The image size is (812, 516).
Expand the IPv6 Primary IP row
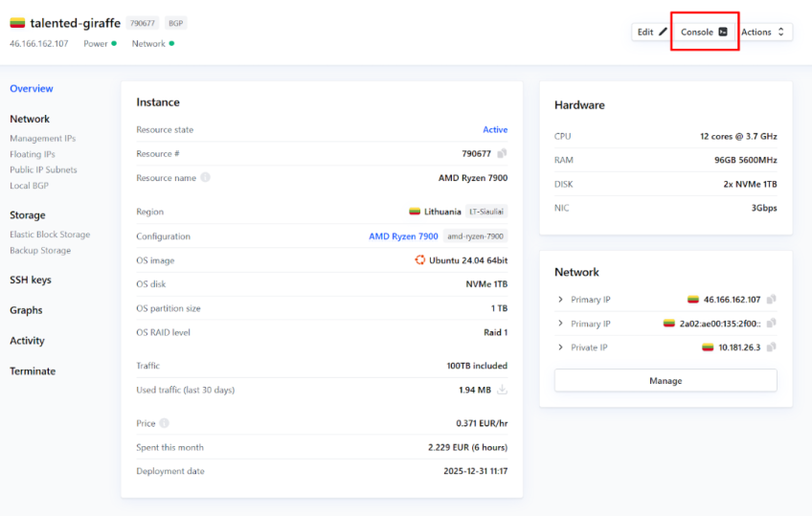560,324
